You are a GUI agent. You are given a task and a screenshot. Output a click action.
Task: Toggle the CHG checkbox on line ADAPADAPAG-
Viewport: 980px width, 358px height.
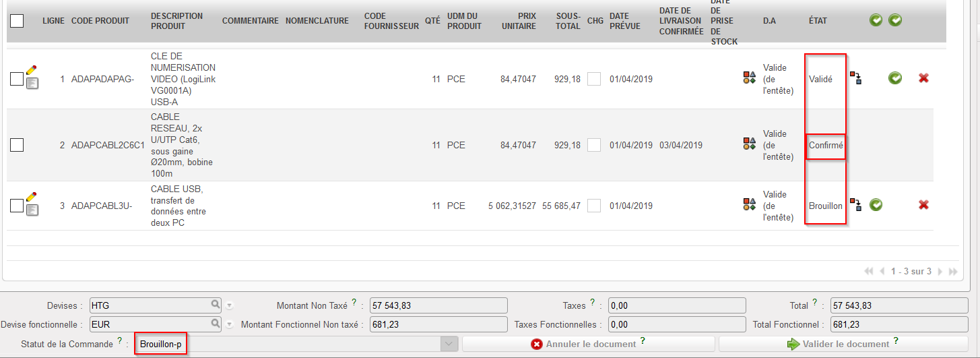594,79
